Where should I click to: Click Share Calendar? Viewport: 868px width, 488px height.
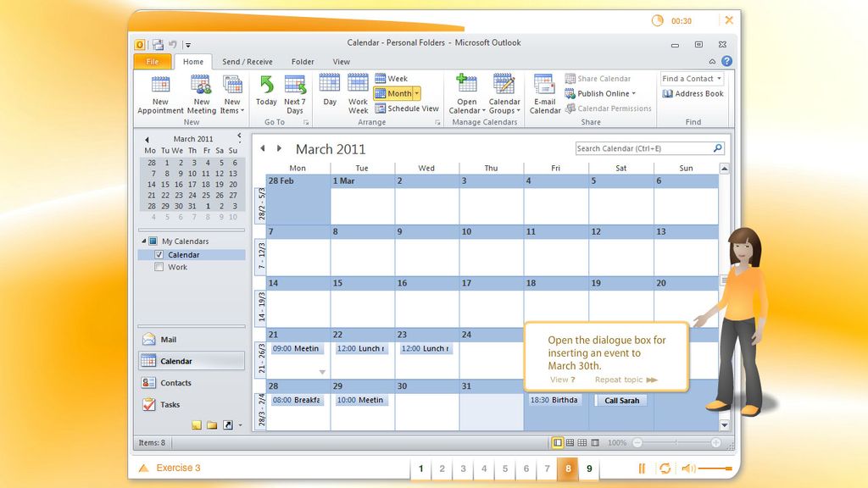[598, 79]
